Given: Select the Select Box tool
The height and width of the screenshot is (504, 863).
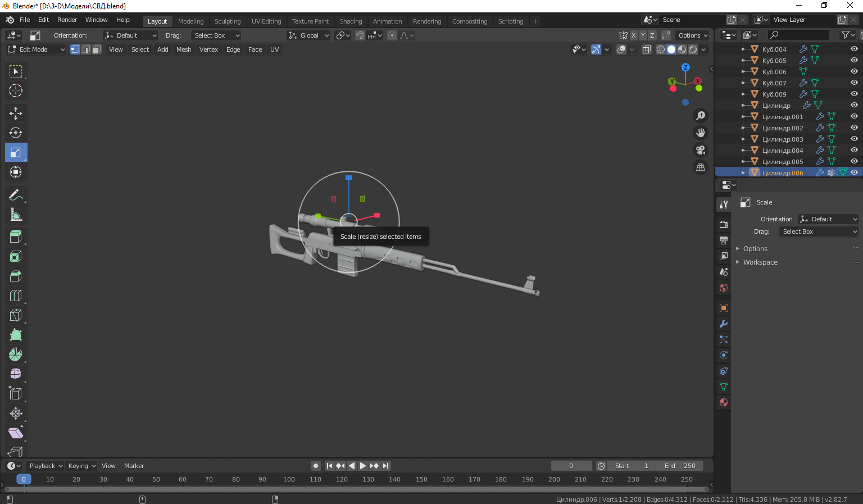Looking at the screenshot, I should point(16,71).
